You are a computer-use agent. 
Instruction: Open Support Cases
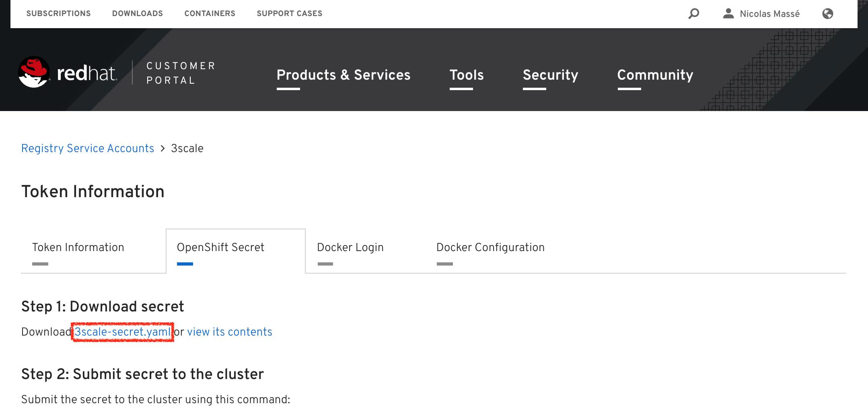click(289, 13)
